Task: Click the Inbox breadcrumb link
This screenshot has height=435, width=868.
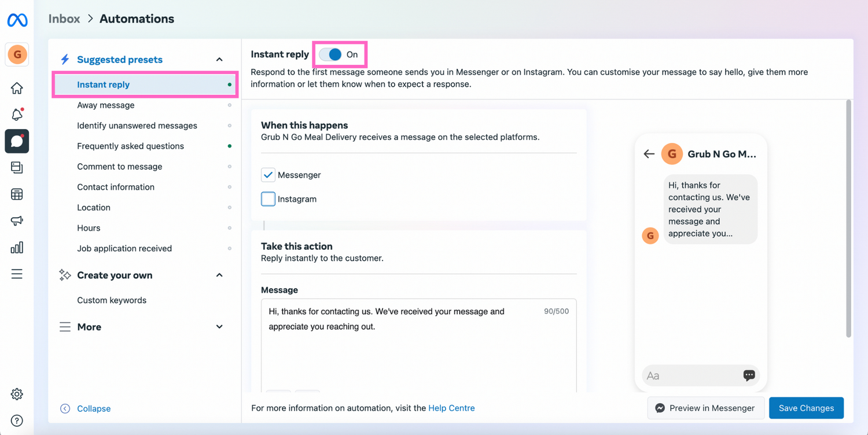Action: 64,19
